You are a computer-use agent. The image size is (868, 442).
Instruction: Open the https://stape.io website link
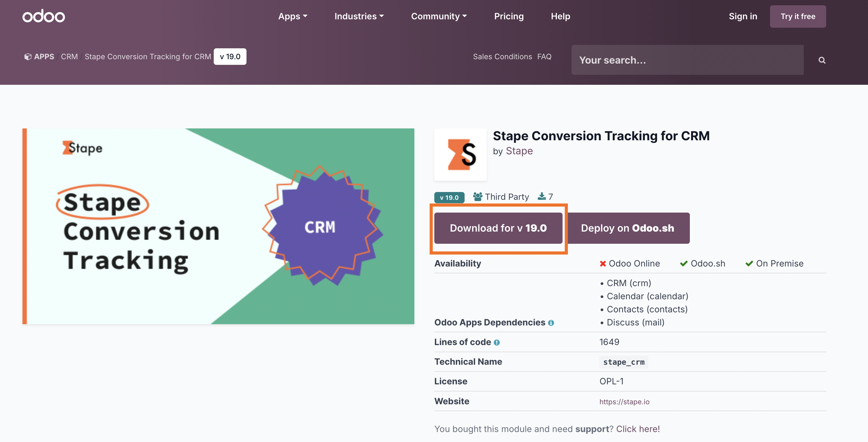[624, 401]
